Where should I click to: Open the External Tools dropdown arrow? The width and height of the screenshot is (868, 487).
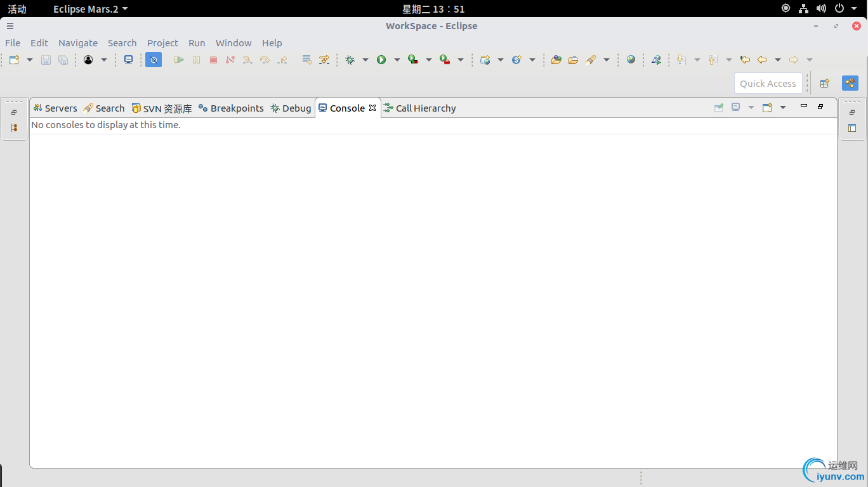coord(460,60)
